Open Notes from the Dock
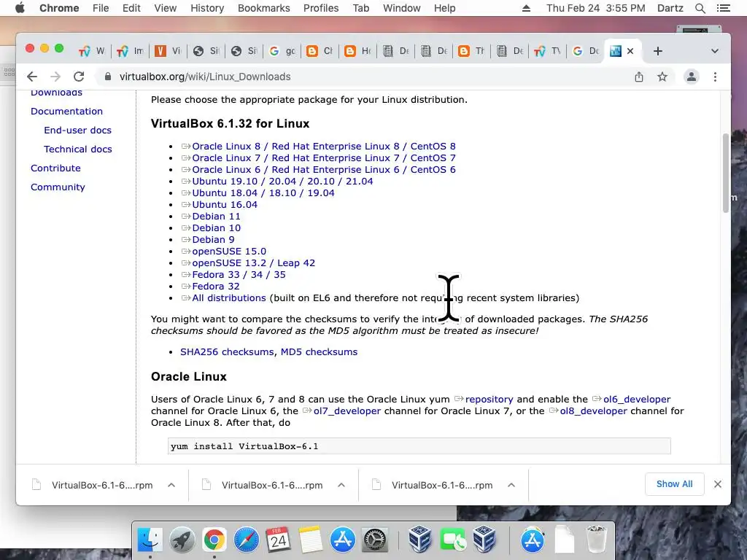Image resolution: width=747 pixels, height=560 pixels. [311, 540]
